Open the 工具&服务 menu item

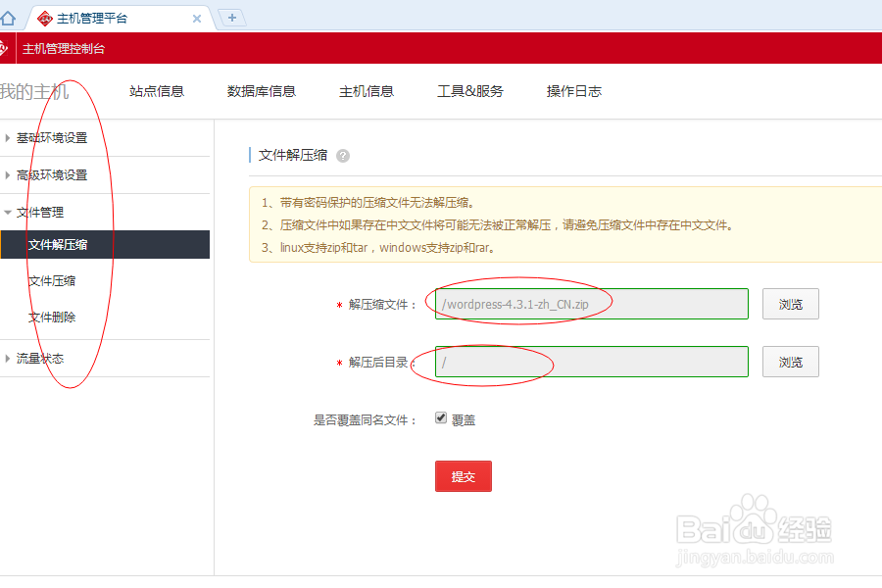coord(471,90)
